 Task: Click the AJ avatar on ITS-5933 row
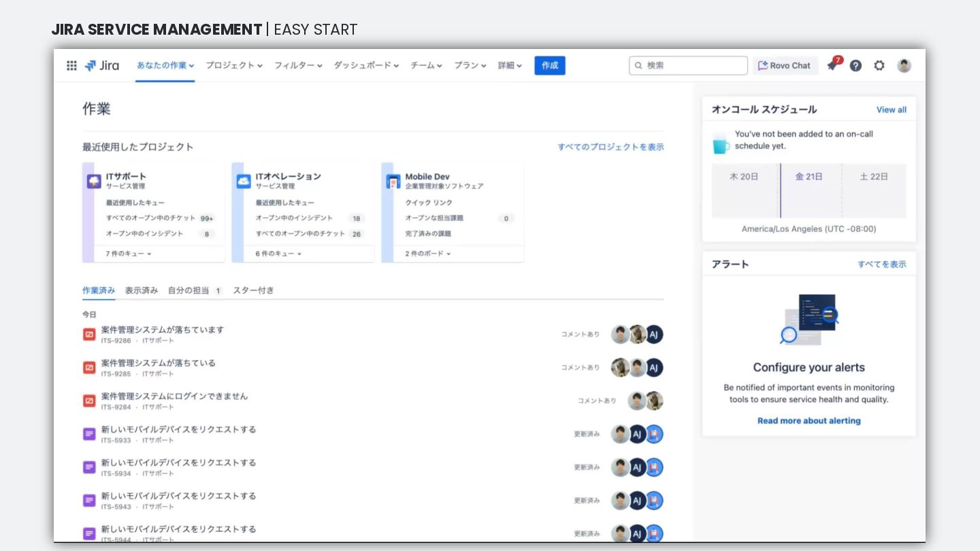[x=638, y=434]
